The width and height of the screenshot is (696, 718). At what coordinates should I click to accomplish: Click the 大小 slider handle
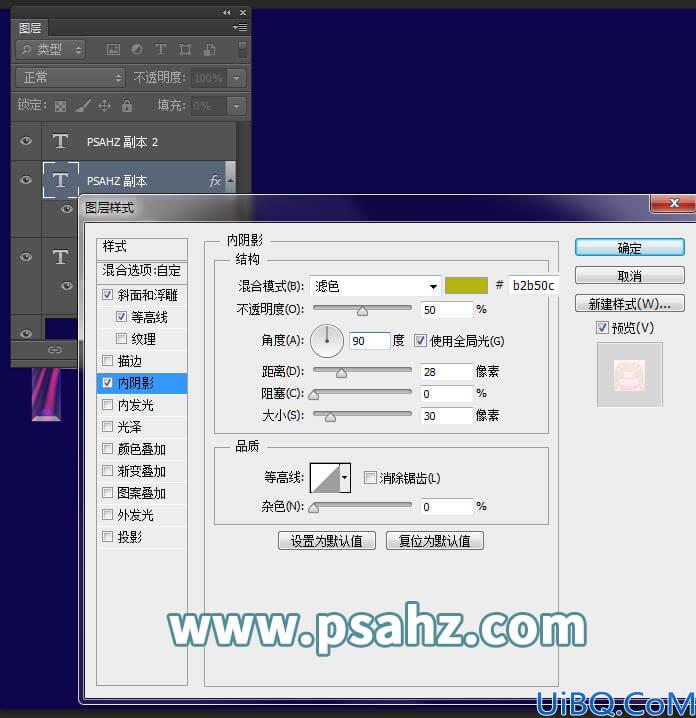point(330,417)
